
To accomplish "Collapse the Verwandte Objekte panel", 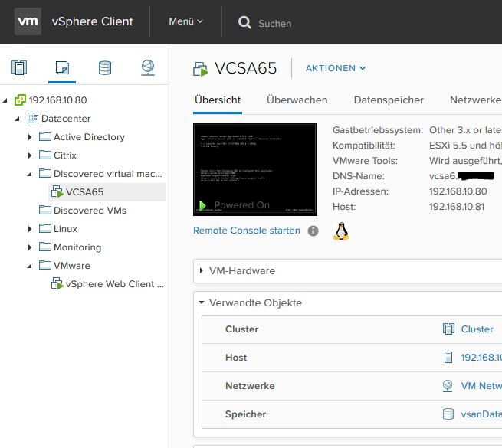I will pyautogui.click(x=202, y=302).
